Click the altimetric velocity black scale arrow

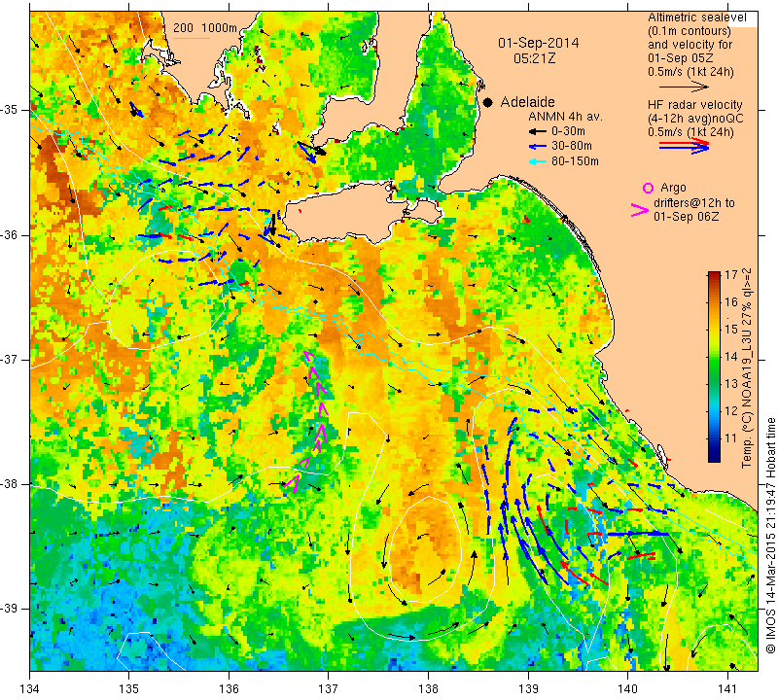[684, 87]
